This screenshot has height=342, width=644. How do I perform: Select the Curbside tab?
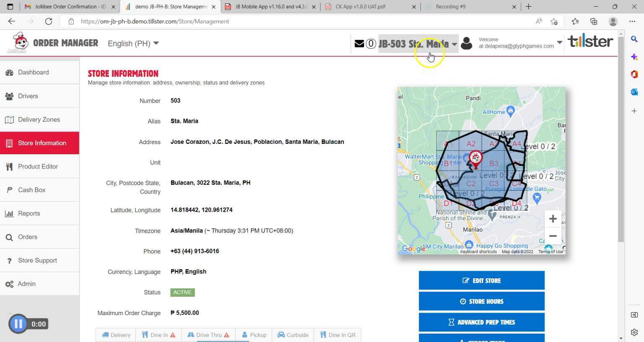[x=293, y=335]
